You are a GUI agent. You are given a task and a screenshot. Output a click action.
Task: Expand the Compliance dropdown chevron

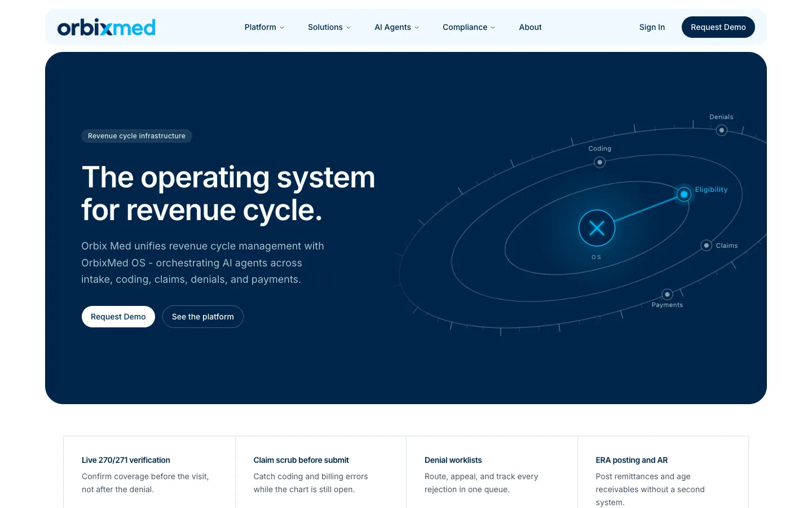493,28
